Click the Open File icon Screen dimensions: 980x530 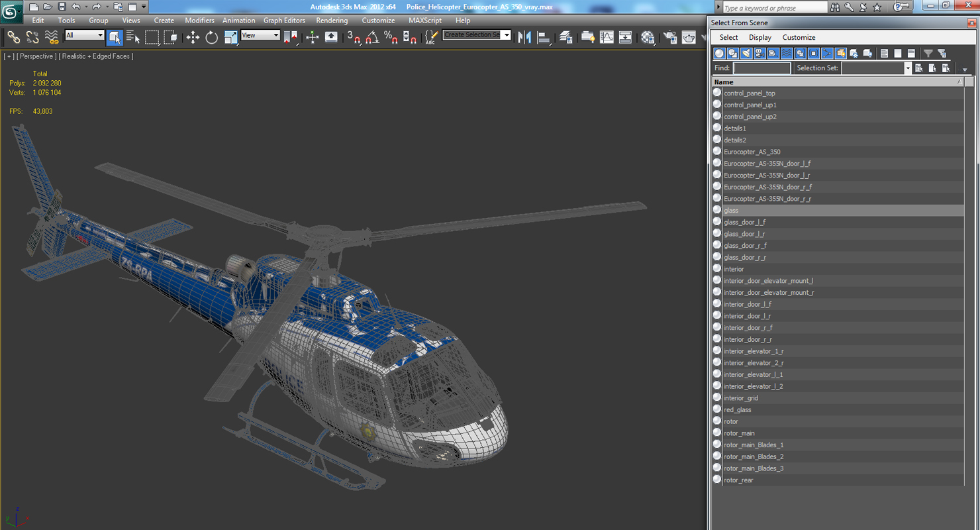pyautogui.click(x=48, y=7)
